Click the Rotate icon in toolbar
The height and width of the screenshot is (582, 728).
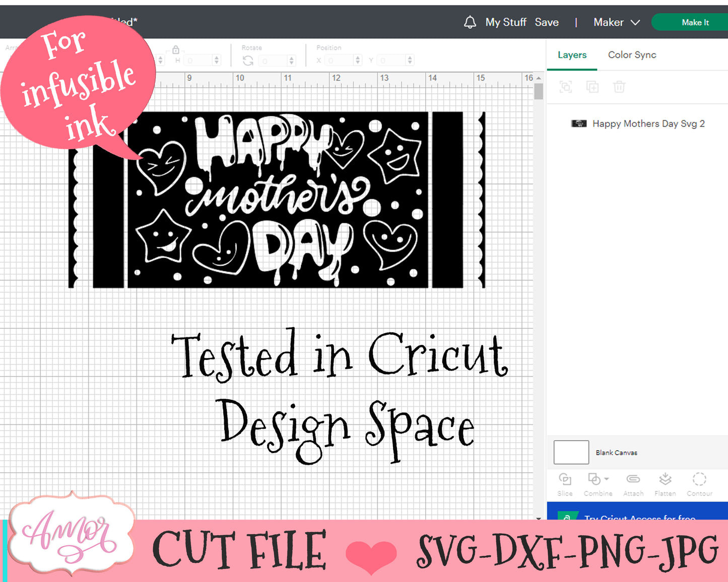coord(248,60)
